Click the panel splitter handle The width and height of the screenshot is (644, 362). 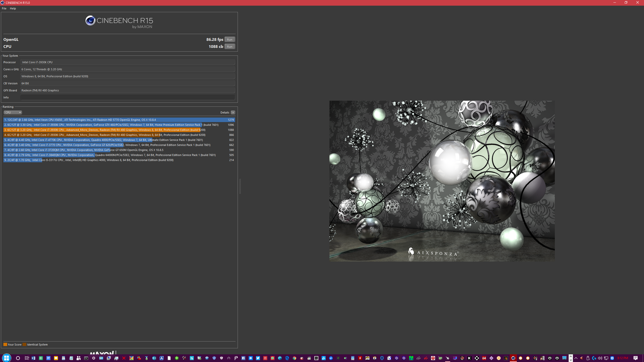pyautogui.click(x=240, y=186)
